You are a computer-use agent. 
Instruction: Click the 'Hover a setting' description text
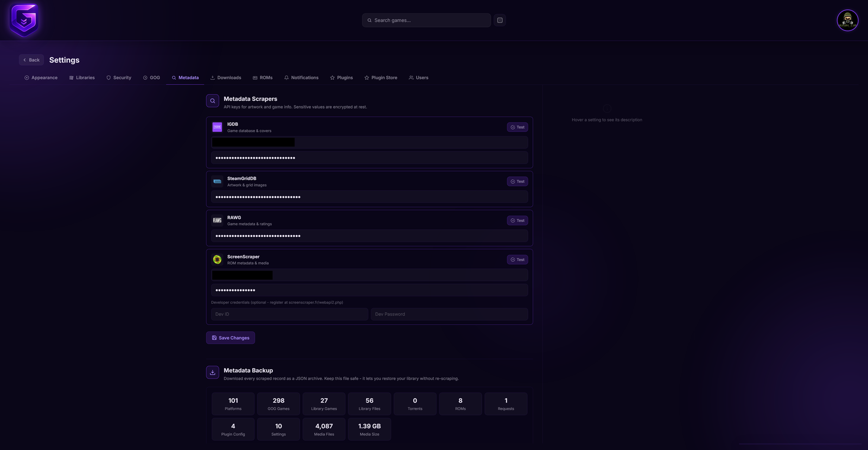click(x=607, y=120)
